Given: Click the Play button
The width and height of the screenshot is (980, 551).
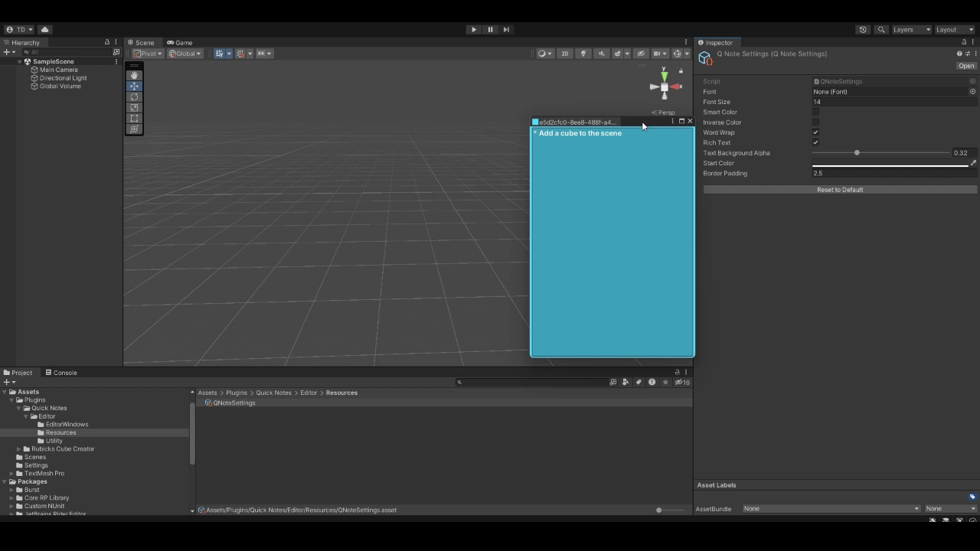Looking at the screenshot, I should coord(474,30).
